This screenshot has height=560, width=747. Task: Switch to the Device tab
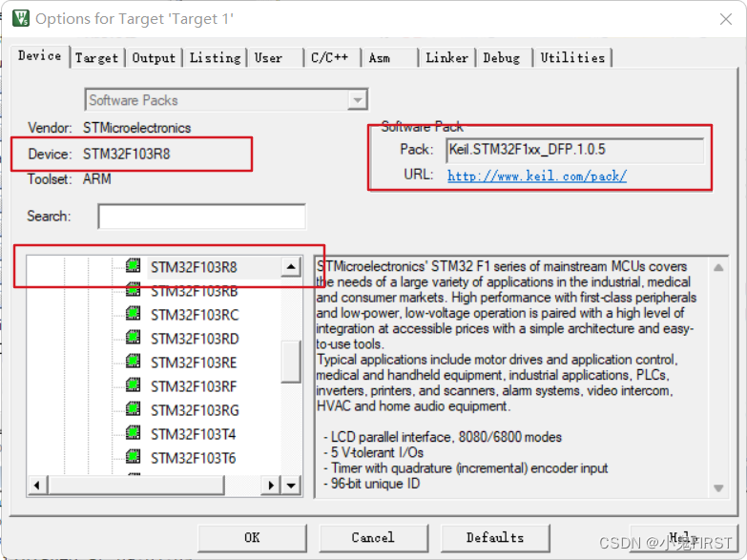(39, 56)
